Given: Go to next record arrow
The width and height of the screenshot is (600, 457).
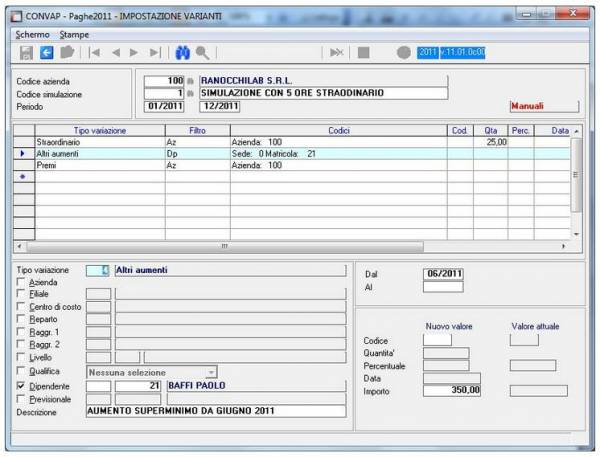Looking at the screenshot, I should 134,52.
